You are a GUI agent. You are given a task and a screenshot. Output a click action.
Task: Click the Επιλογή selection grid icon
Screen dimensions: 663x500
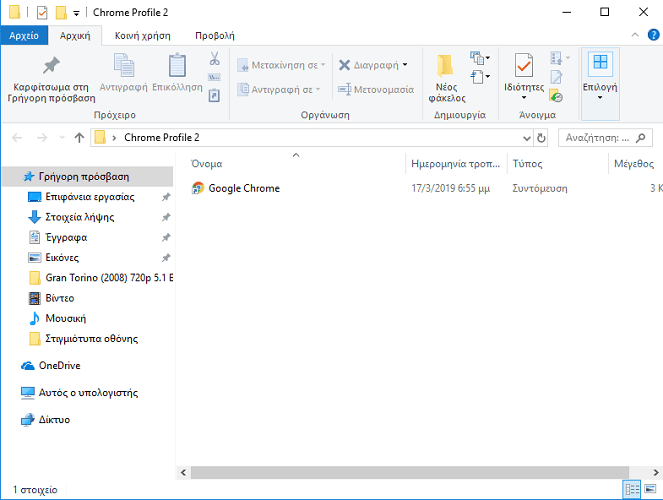coord(600,62)
